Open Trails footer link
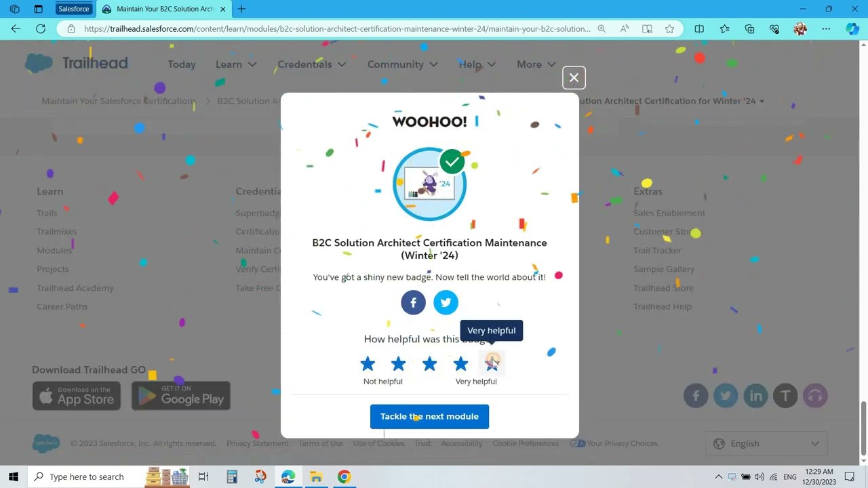Viewport: 868px width, 488px height. [x=47, y=213]
